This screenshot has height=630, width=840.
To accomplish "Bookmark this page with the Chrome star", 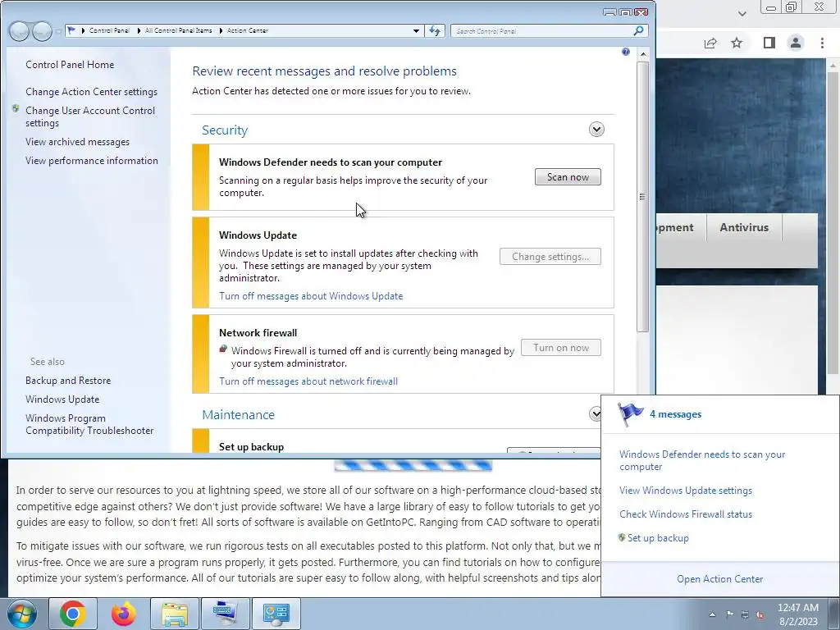I will click(x=737, y=43).
